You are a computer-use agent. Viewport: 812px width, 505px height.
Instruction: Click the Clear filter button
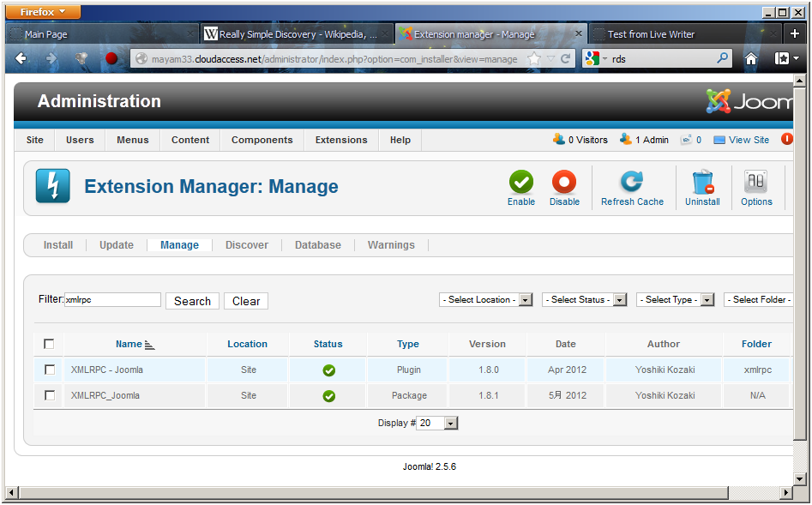pyautogui.click(x=246, y=301)
